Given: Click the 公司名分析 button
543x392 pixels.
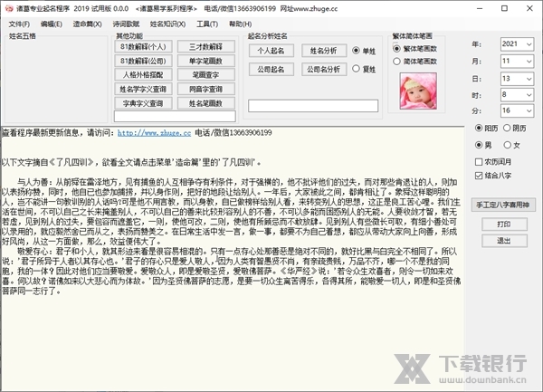Looking at the screenshot, I should pos(323,70).
